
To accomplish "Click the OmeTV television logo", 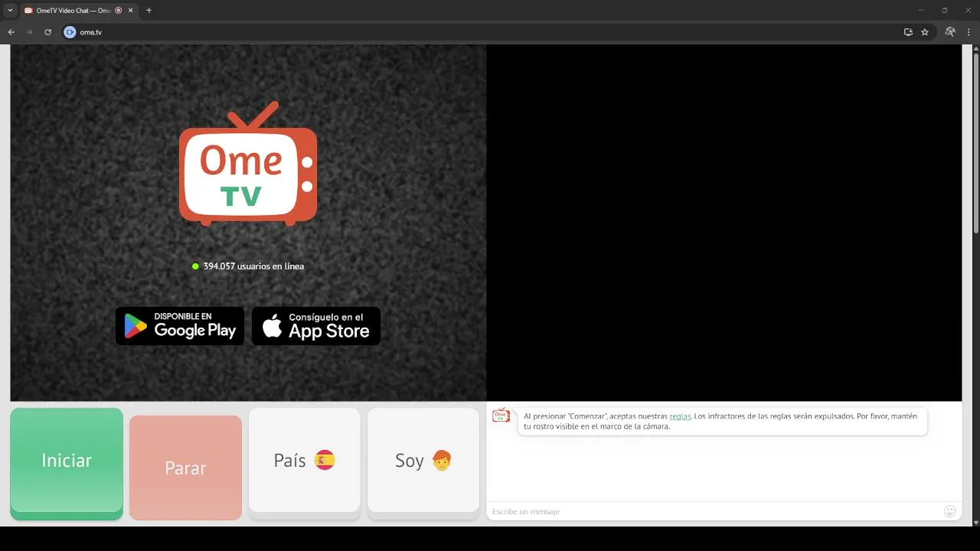I will coord(247,163).
